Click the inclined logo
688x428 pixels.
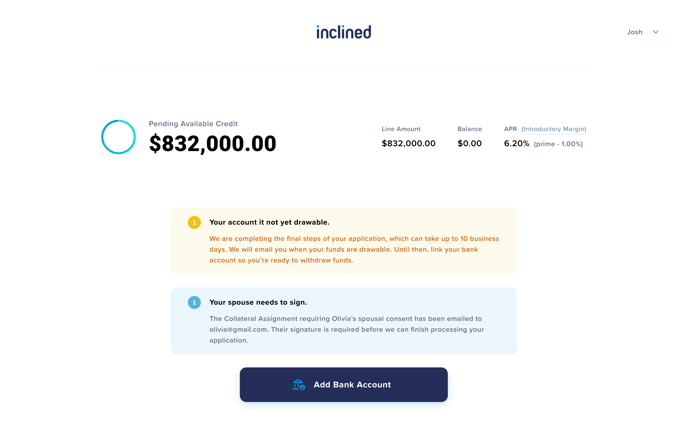pyautogui.click(x=343, y=32)
